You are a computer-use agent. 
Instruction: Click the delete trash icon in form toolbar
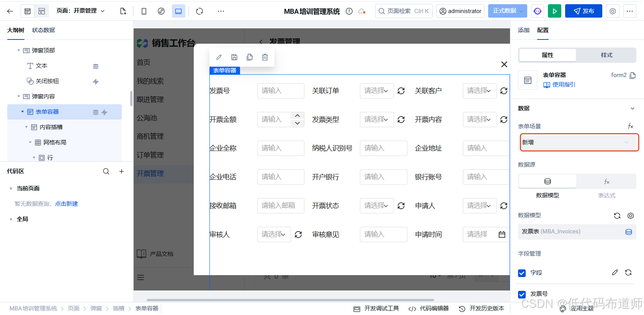[x=265, y=57]
